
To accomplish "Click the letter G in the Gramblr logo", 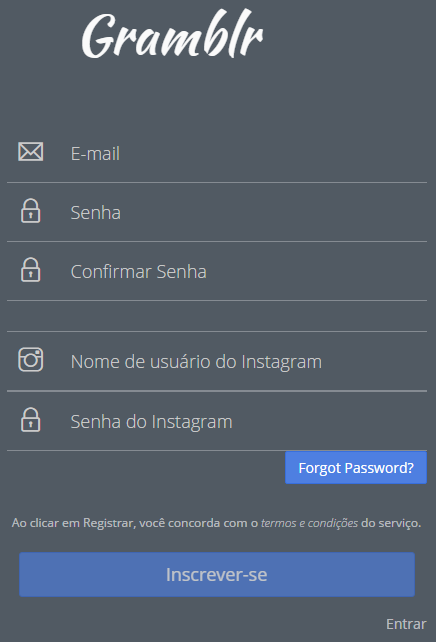I will coord(96,36).
